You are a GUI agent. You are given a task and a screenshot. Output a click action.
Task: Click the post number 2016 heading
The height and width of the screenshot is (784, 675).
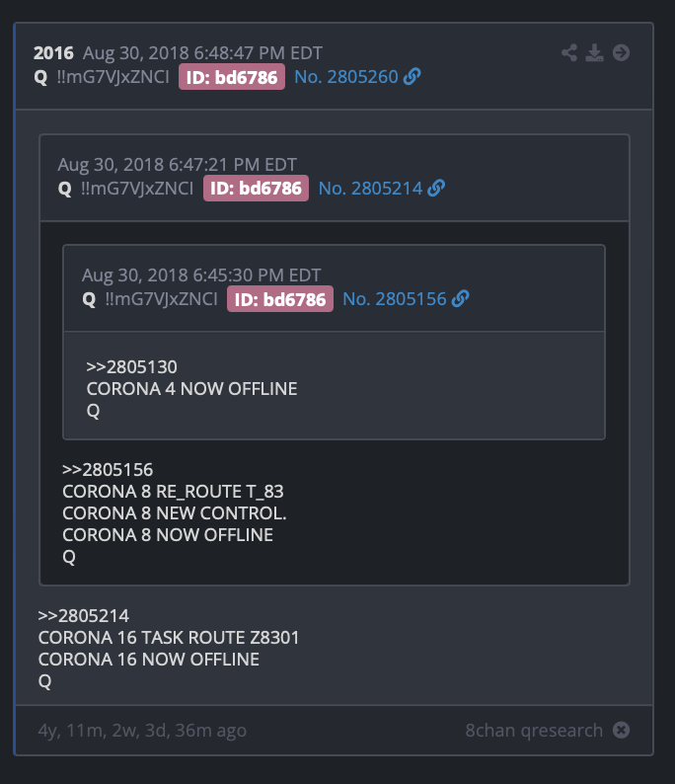click(53, 53)
